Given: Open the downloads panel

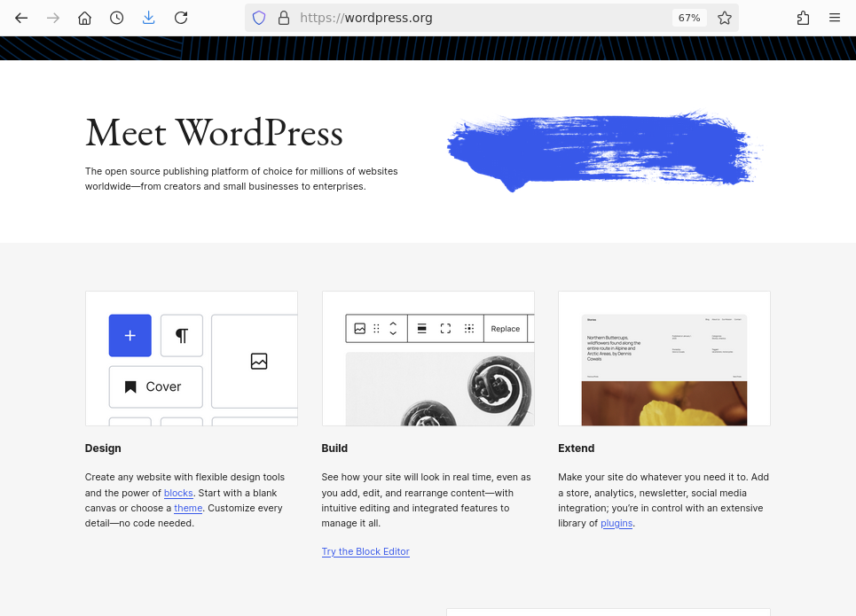Looking at the screenshot, I should [x=149, y=18].
